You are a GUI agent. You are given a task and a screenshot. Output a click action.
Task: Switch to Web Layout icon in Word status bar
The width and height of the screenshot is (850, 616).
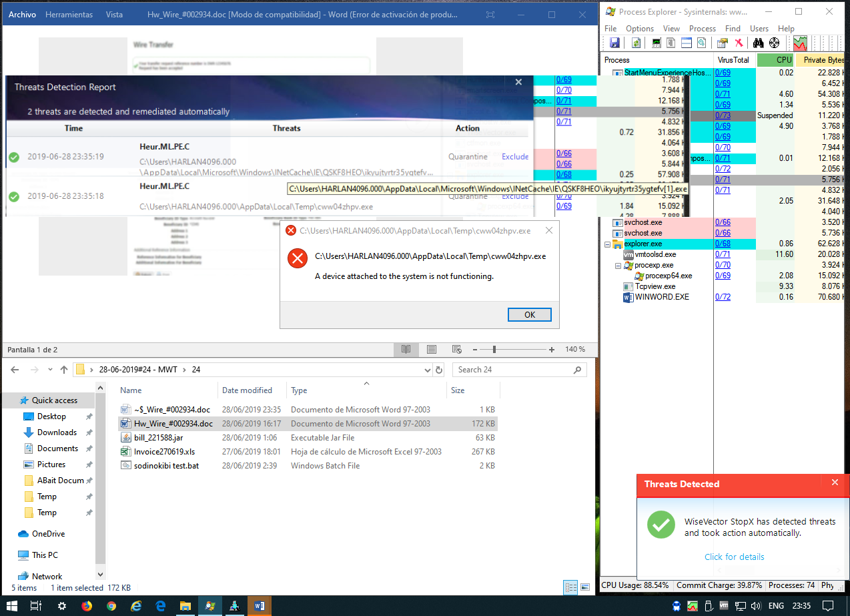point(457,349)
